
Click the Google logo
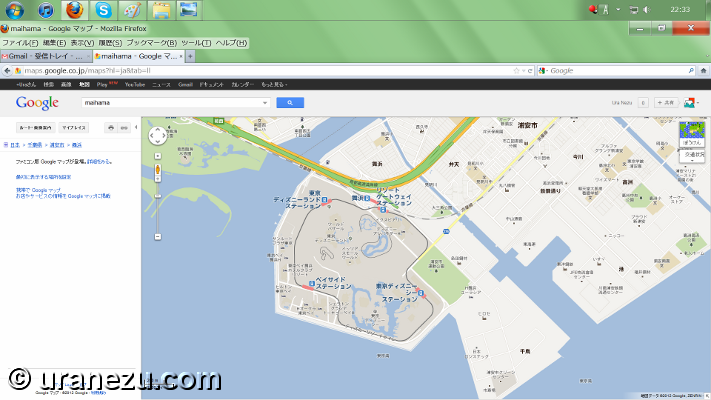point(37,103)
